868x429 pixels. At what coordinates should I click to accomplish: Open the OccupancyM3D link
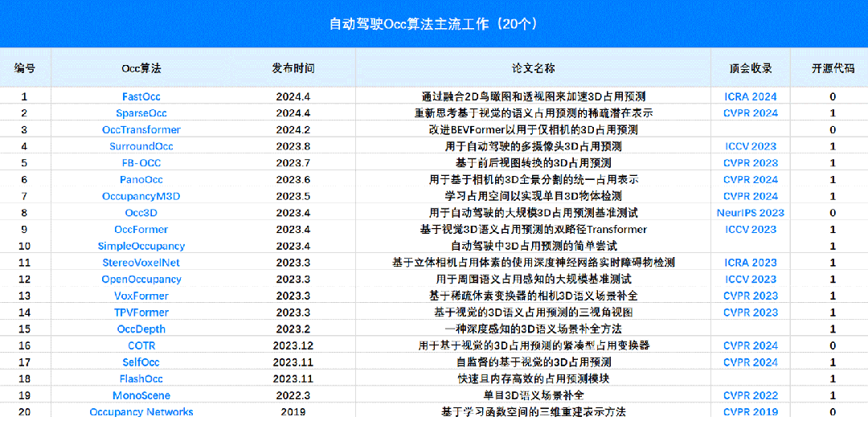pyautogui.click(x=141, y=197)
